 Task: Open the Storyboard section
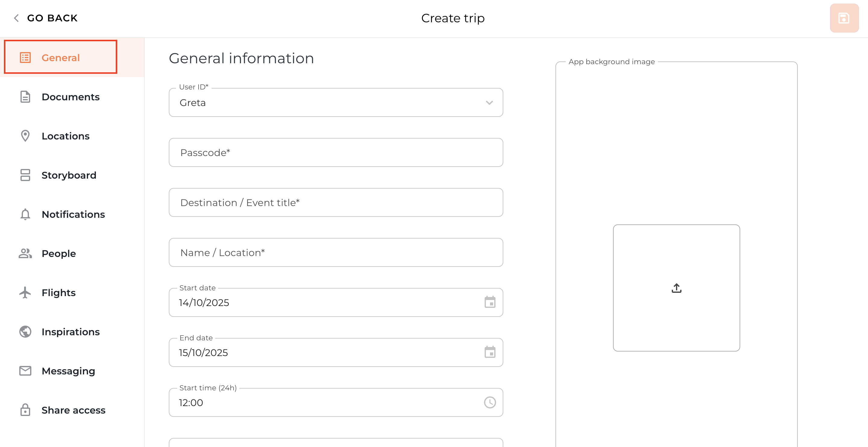[x=69, y=175]
